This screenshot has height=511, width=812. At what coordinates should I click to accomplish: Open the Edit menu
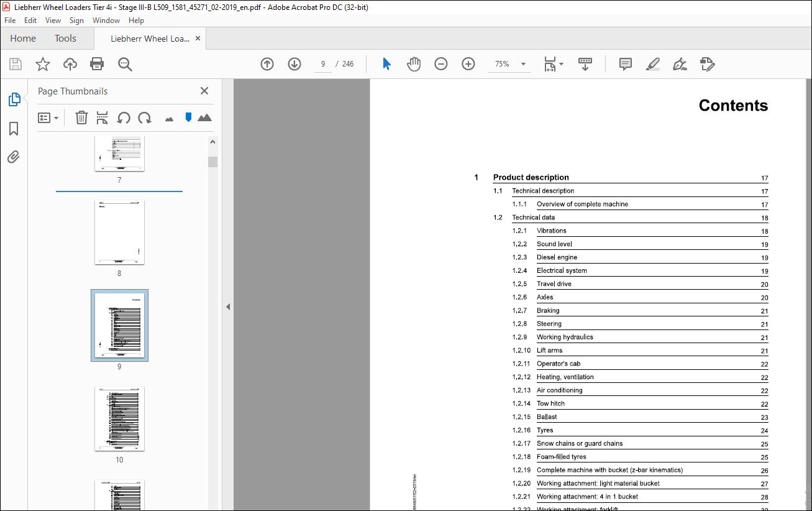tap(30, 21)
